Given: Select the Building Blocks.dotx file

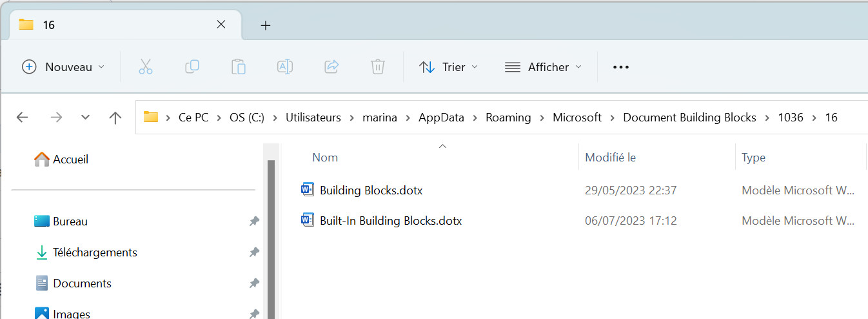Looking at the screenshot, I should pyautogui.click(x=371, y=190).
